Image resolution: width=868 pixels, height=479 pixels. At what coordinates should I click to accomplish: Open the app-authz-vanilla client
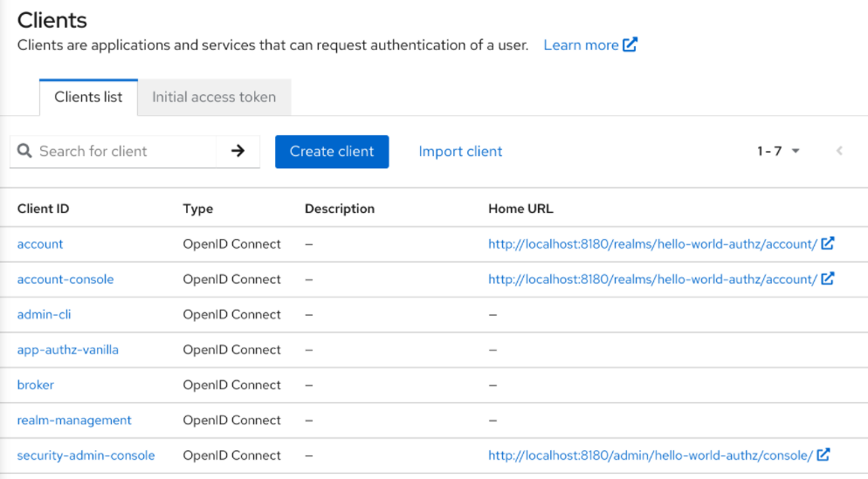click(67, 350)
